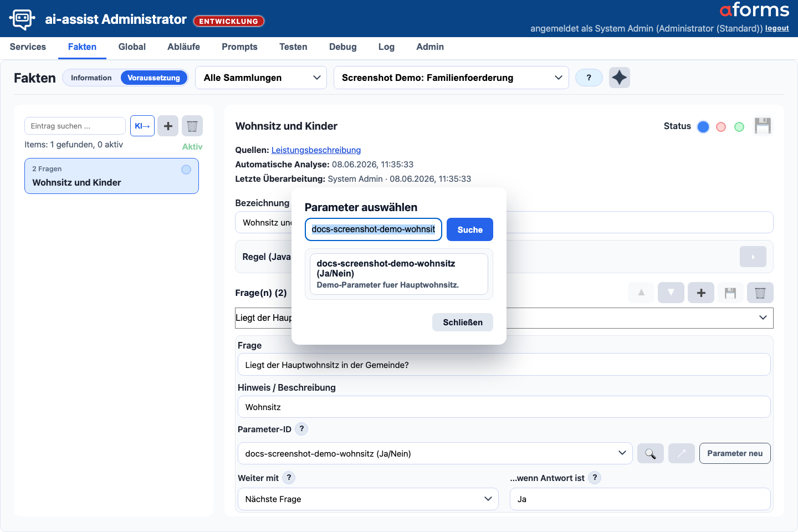Image resolution: width=798 pixels, height=532 pixels.
Task: Save questions with the Frage(n) disk icon
Action: [730, 293]
